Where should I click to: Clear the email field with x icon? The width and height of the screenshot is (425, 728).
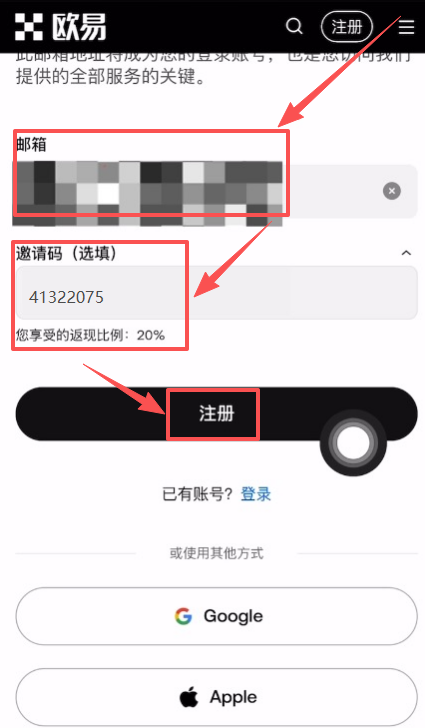tap(392, 191)
